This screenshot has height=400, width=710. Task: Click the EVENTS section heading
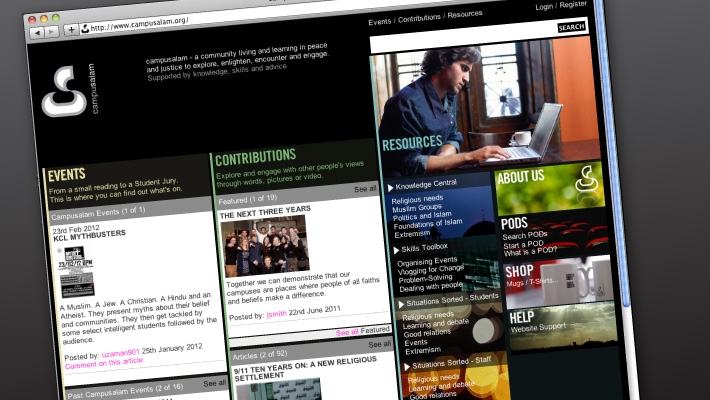(67, 174)
